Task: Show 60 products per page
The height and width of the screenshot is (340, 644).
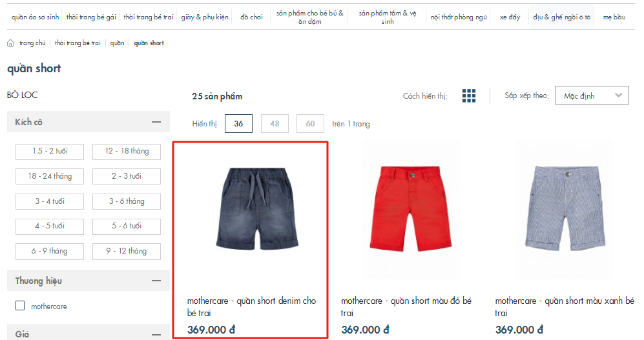Action: pos(311,123)
